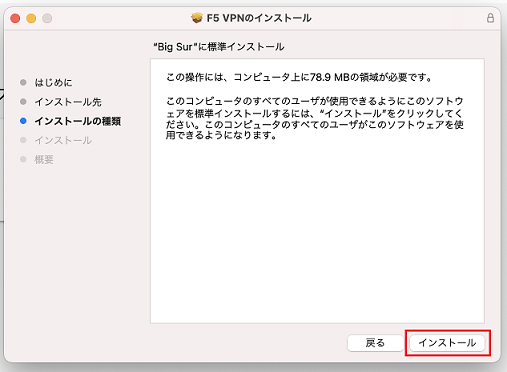Click the gray bullet beside はじめに
507x372 pixels.
[x=23, y=82]
